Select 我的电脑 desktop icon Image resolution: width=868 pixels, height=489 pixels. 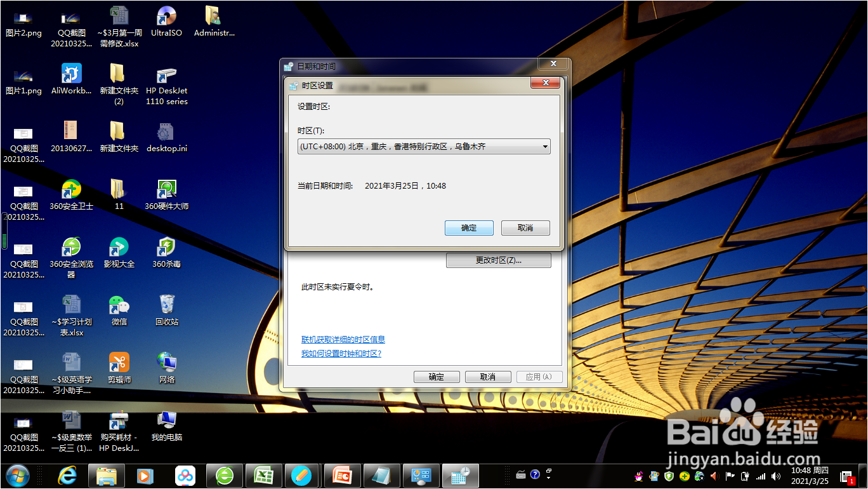167,426
